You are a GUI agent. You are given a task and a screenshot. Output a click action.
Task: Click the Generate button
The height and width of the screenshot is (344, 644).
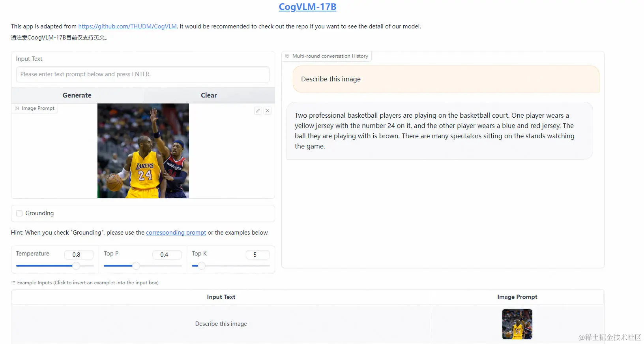(x=77, y=95)
